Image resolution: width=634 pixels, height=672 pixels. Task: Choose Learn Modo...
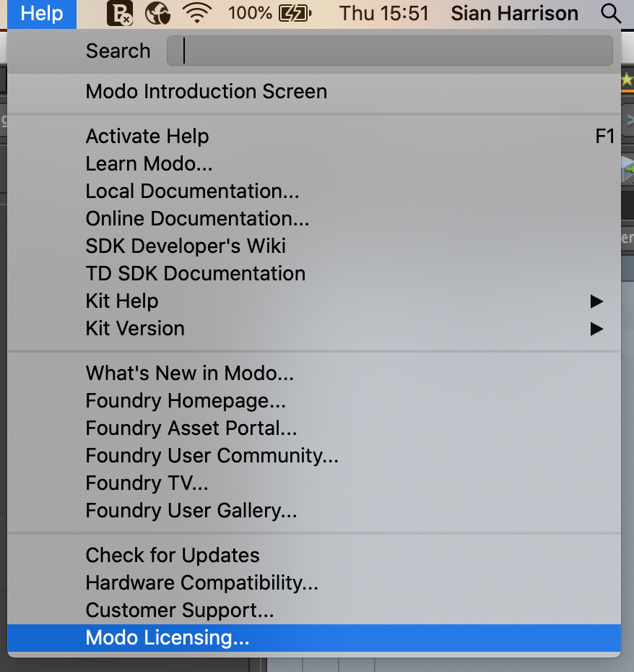click(314, 164)
